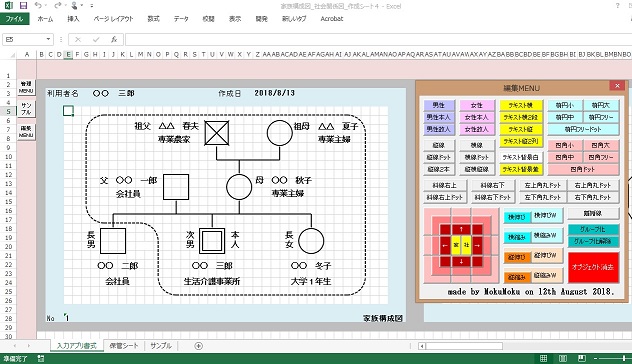Switch to the サンプル sheet tab
Screen dimensions: 632x364
[x=161, y=346]
